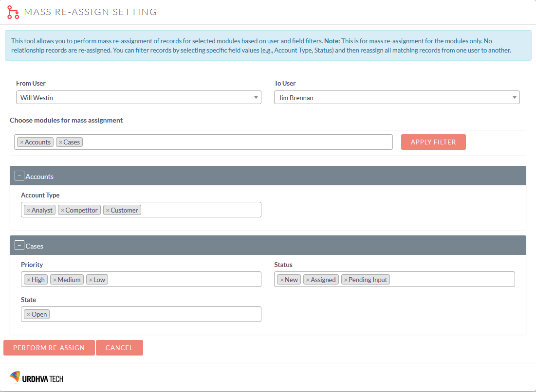
Task: Remove the Open state filter tag
Action: [x=28, y=314]
